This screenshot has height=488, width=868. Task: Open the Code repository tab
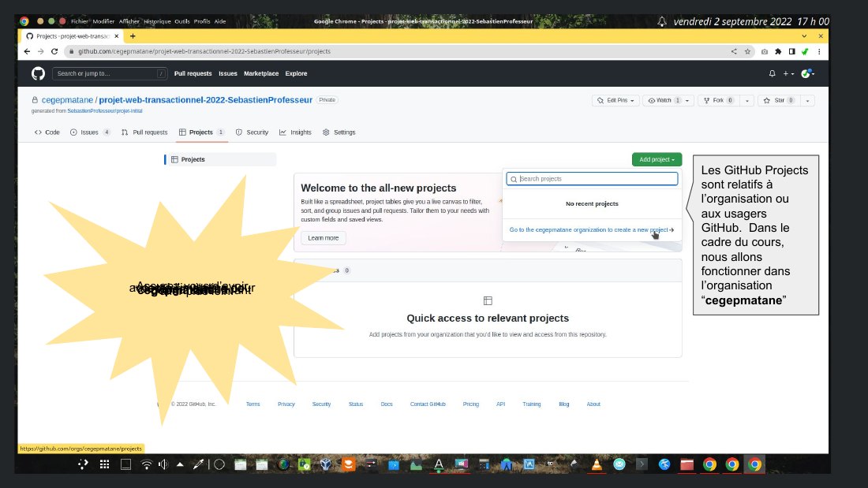point(47,132)
